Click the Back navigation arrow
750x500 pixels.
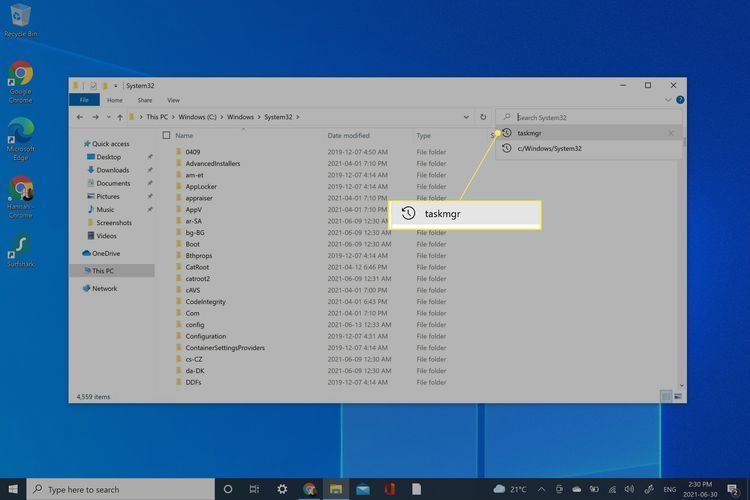(80, 117)
